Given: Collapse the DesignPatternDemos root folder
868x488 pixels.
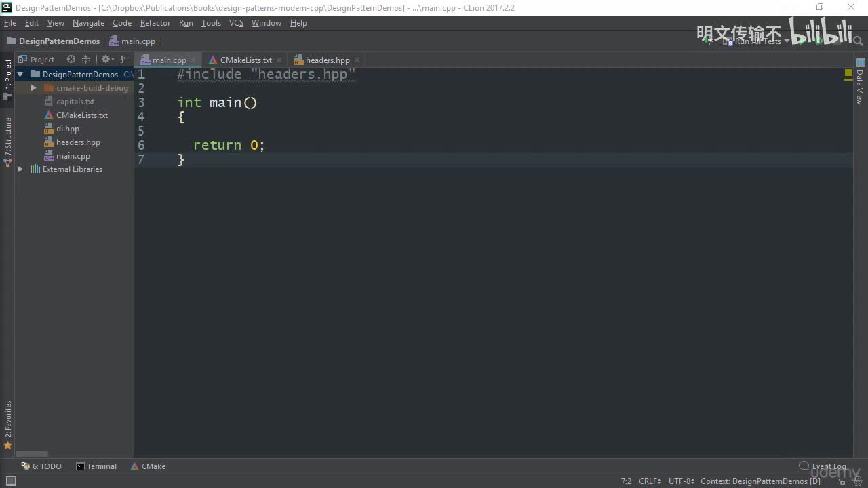Looking at the screenshot, I should point(20,75).
